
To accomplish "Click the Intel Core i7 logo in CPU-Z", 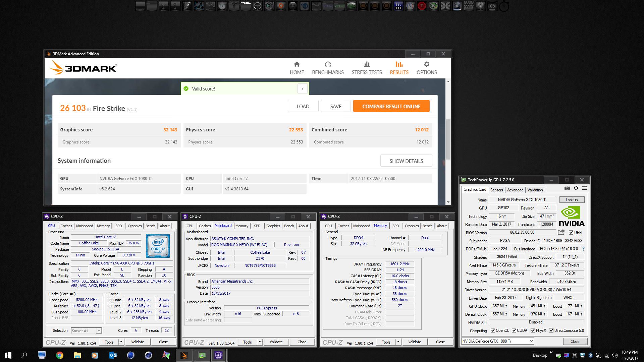I will [x=158, y=246].
